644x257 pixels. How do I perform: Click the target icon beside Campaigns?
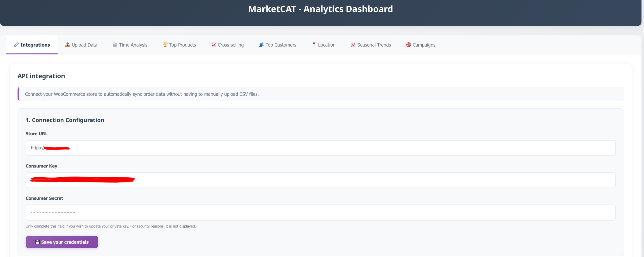(409, 45)
